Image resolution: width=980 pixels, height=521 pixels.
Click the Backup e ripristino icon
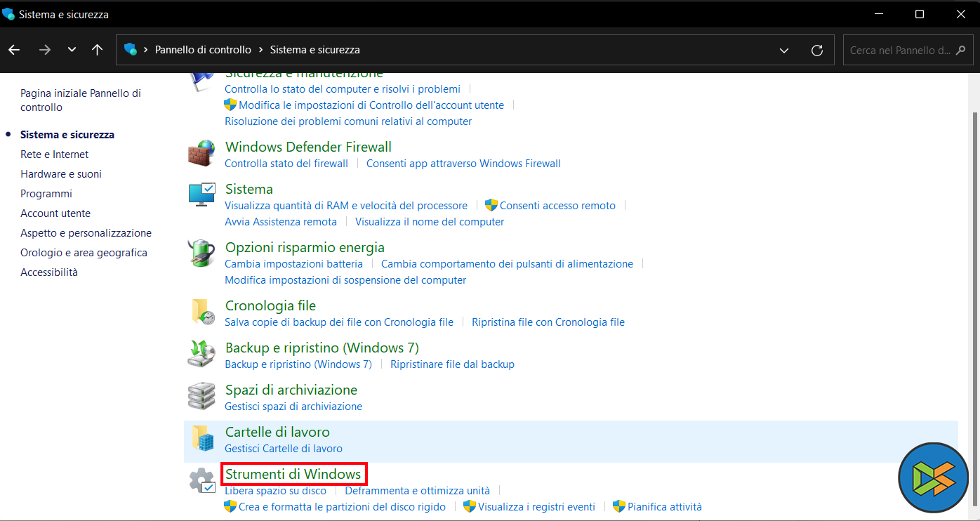[x=201, y=354]
